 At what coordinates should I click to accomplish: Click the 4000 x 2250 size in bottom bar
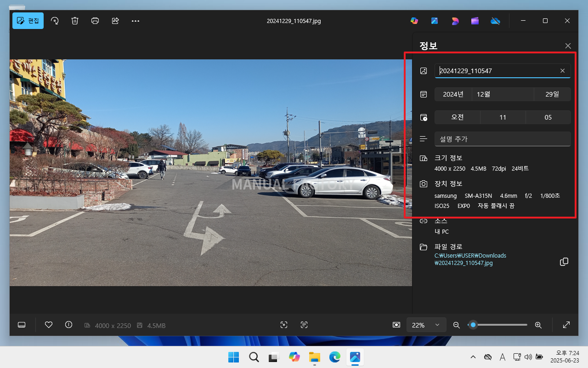pyautogui.click(x=113, y=326)
